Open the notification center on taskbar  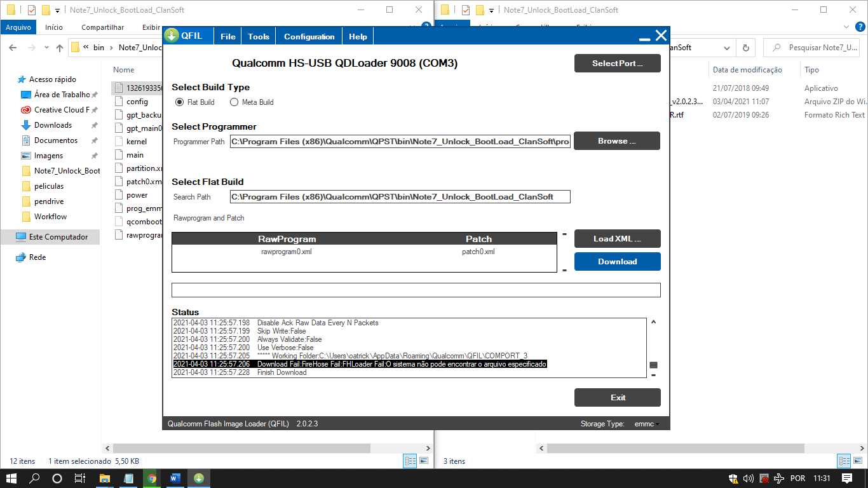point(847,478)
